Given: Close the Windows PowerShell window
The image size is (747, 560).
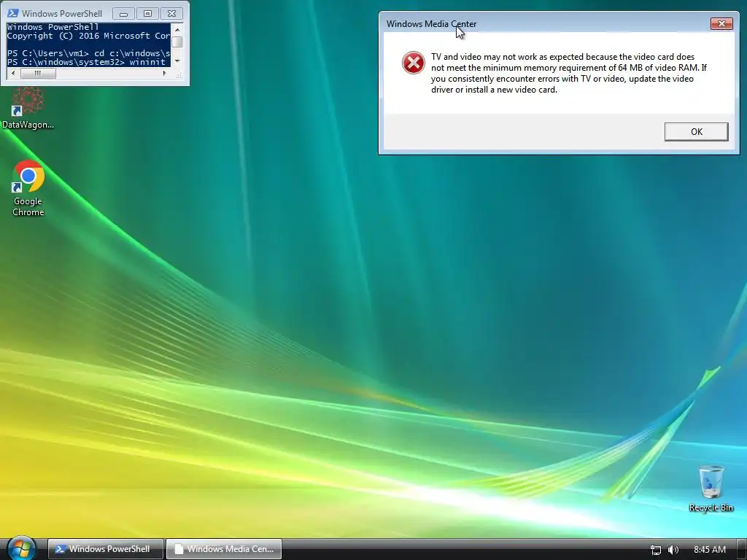Looking at the screenshot, I should [x=172, y=14].
